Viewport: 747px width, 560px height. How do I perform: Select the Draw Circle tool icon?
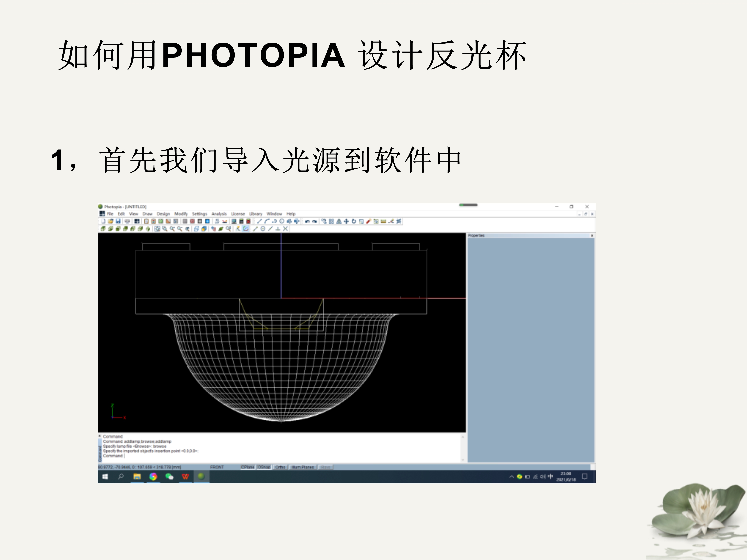click(282, 222)
